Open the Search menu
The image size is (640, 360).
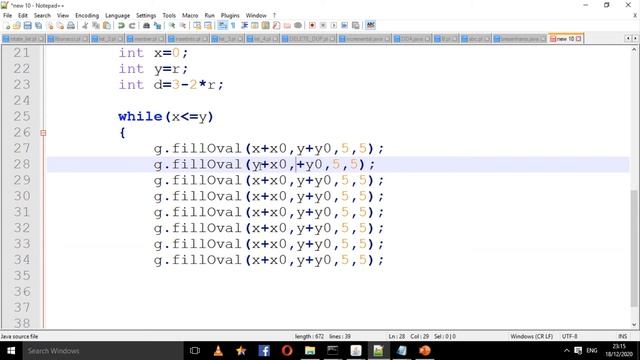pos(42,16)
